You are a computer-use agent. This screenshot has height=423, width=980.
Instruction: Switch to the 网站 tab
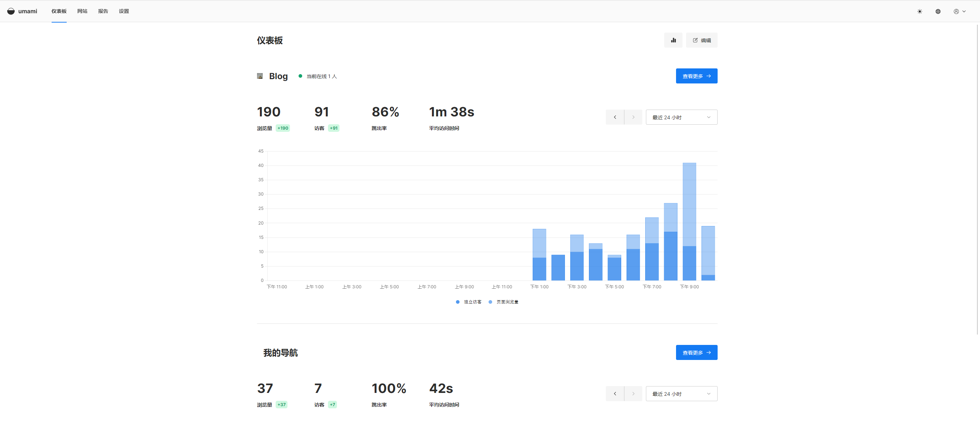pyautogui.click(x=82, y=11)
